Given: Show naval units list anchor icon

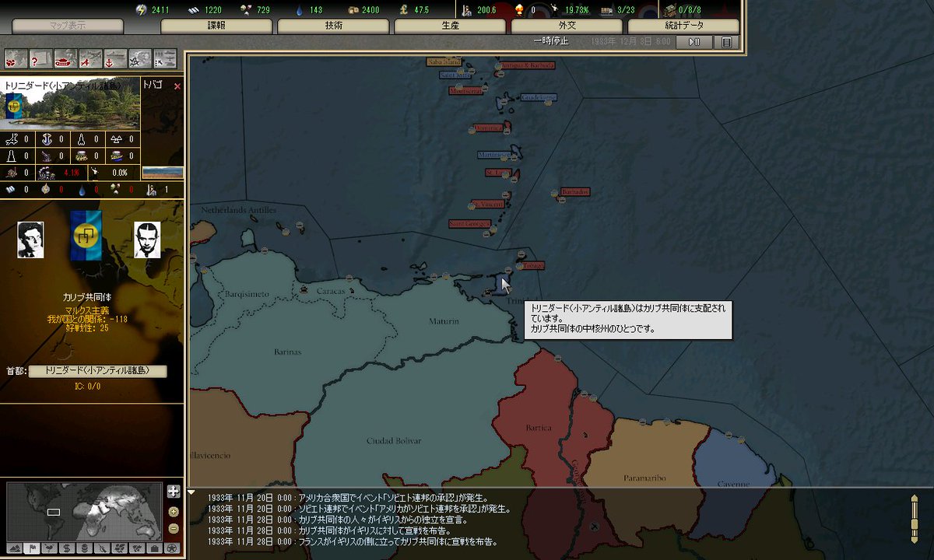Looking at the screenshot, I should coord(116,59).
